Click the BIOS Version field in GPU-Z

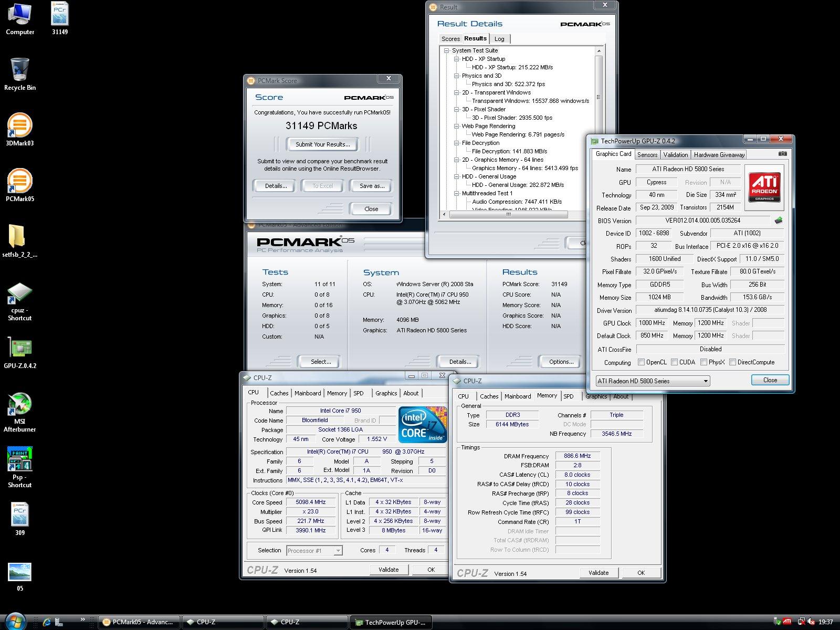tap(702, 220)
